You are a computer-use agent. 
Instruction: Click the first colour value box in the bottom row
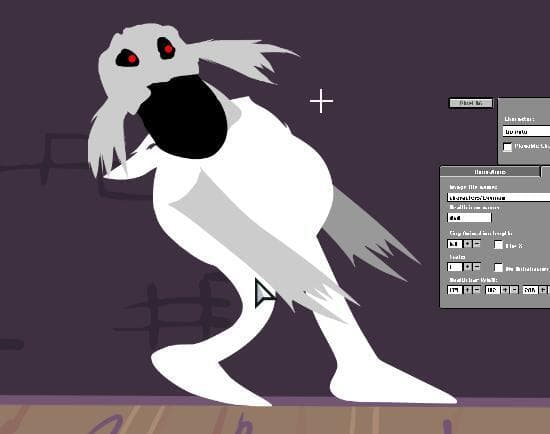click(455, 290)
